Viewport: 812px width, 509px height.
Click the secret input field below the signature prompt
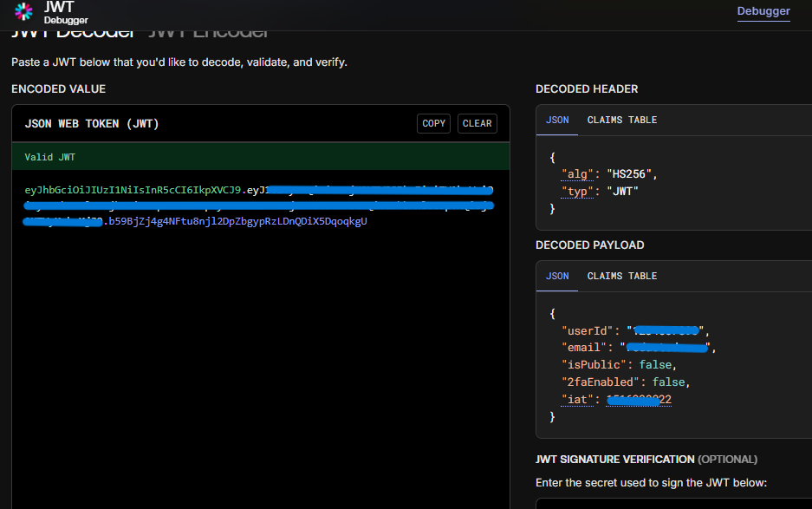click(x=673, y=504)
